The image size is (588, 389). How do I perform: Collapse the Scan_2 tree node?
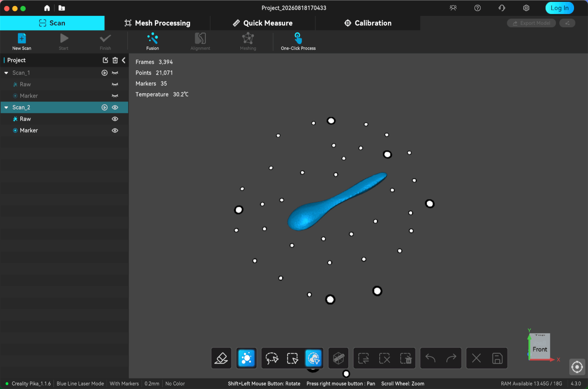6,107
